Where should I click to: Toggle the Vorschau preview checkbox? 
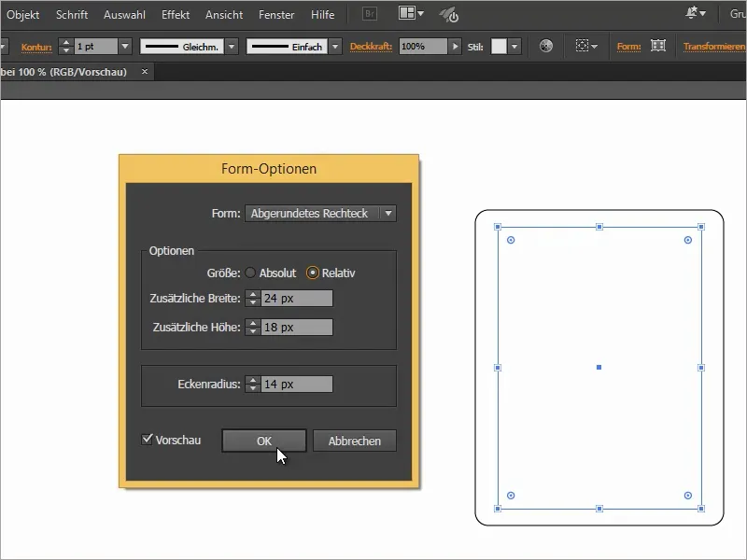tap(148, 439)
